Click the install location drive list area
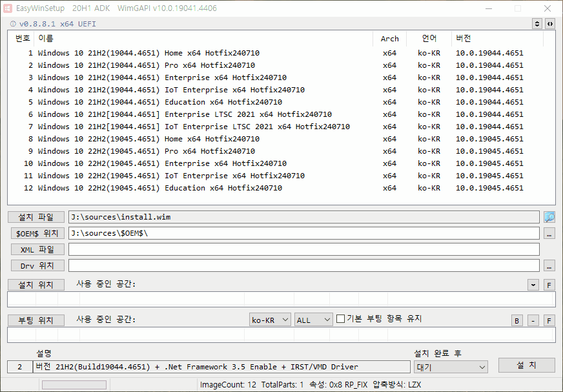The image size is (563, 392). (281, 299)
